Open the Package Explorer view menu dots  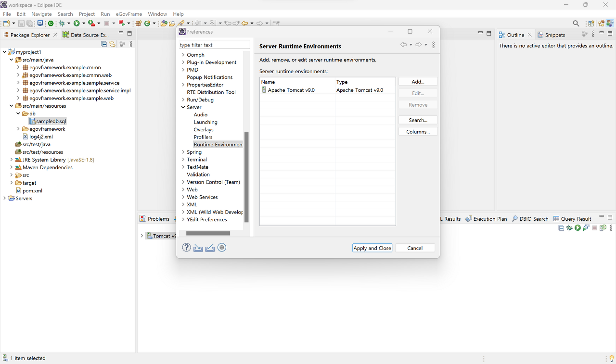pos(131,44)
